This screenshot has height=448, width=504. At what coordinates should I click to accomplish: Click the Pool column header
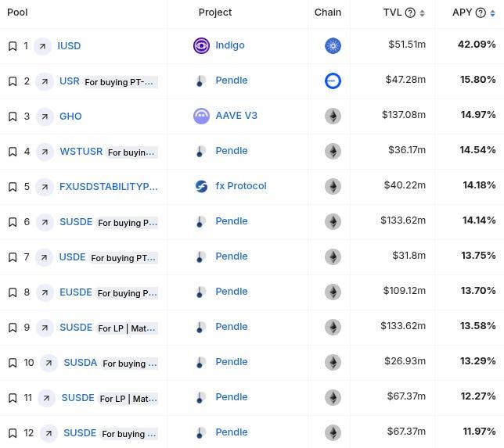click(x=17, y=13)
